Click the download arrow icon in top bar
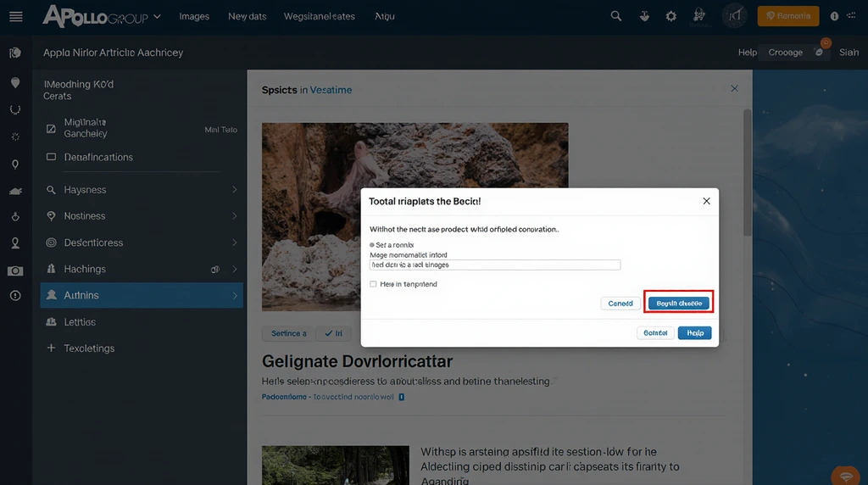 point(643,16)
